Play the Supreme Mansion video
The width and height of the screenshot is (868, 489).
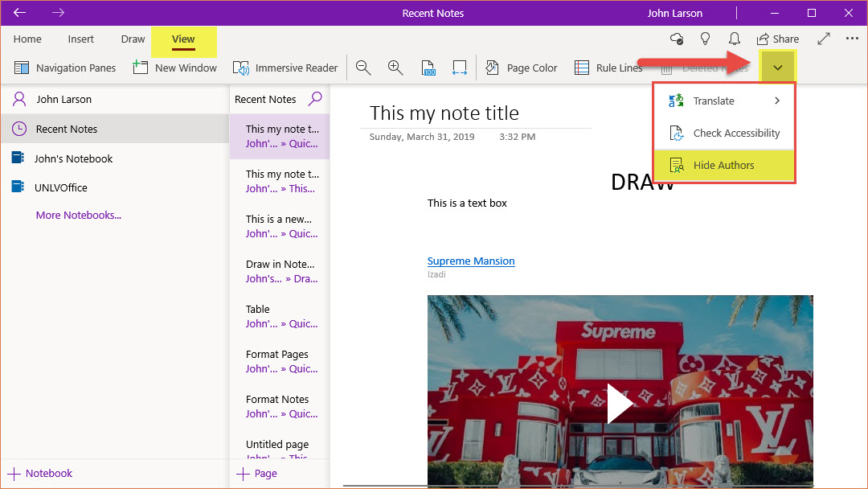pos(619,403)
